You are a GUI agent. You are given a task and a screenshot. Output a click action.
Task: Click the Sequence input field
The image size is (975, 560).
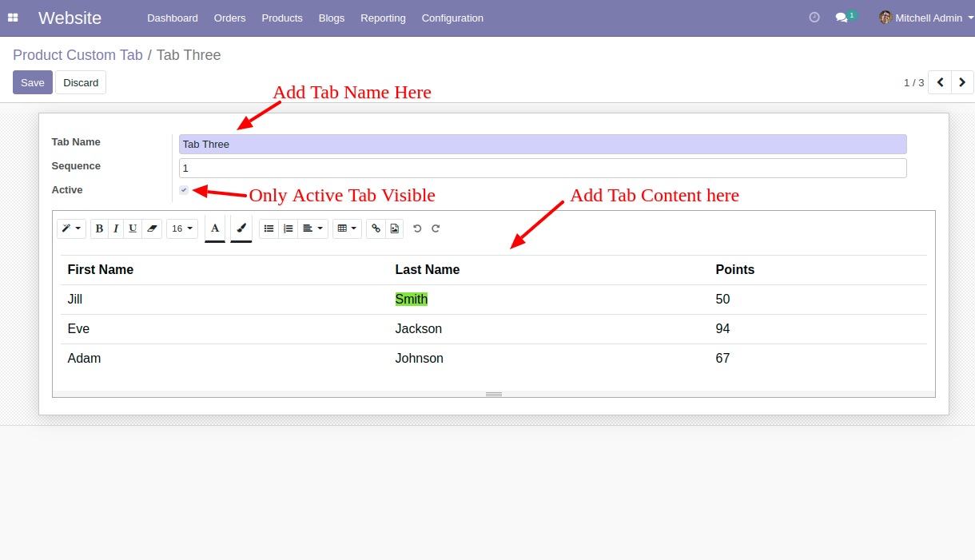tap(543, 168)
